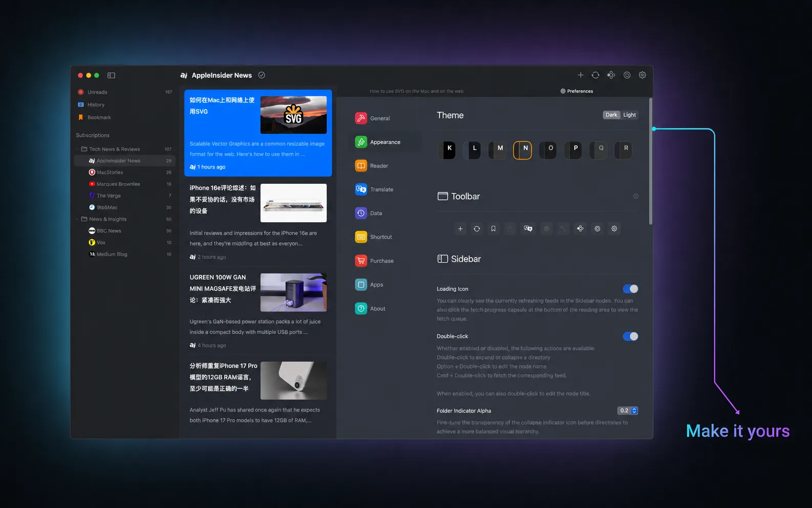Collapse the News & Insights folder
Image resolution: width=812 pixels, height=508 pixels.
(77, 219)
